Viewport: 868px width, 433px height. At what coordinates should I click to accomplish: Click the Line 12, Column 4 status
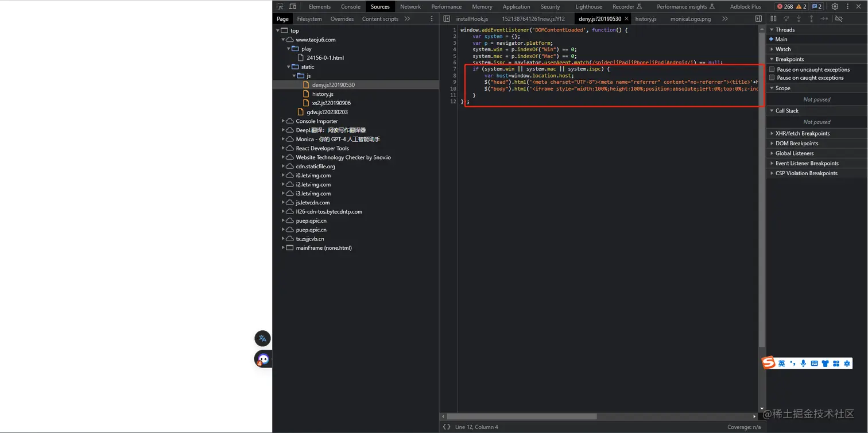pos(476,427)
